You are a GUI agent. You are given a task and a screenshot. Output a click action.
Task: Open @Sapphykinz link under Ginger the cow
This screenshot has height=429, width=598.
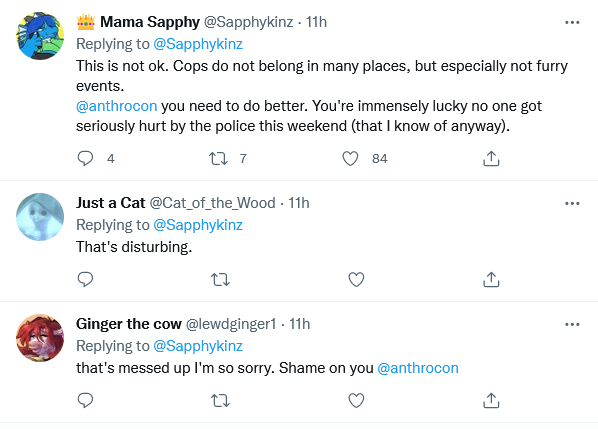(198, 346)
